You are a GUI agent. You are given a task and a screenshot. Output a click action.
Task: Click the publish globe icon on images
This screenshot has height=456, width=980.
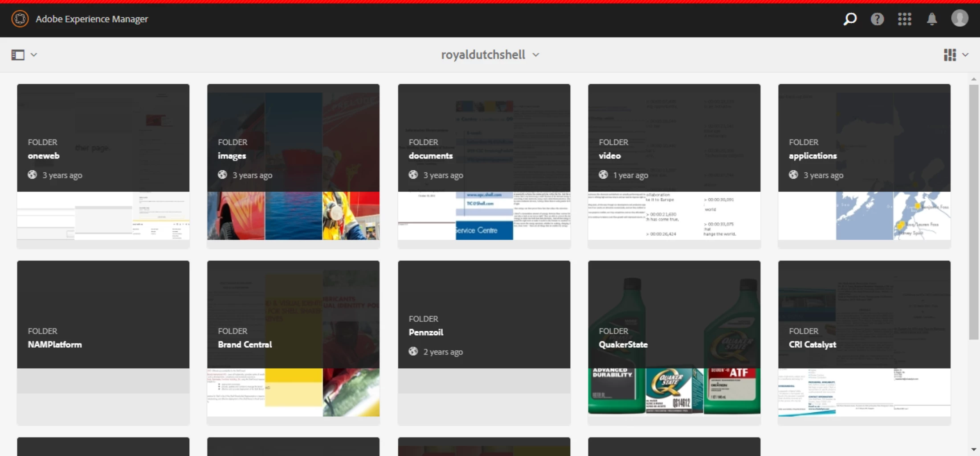(x=223, y=175)
